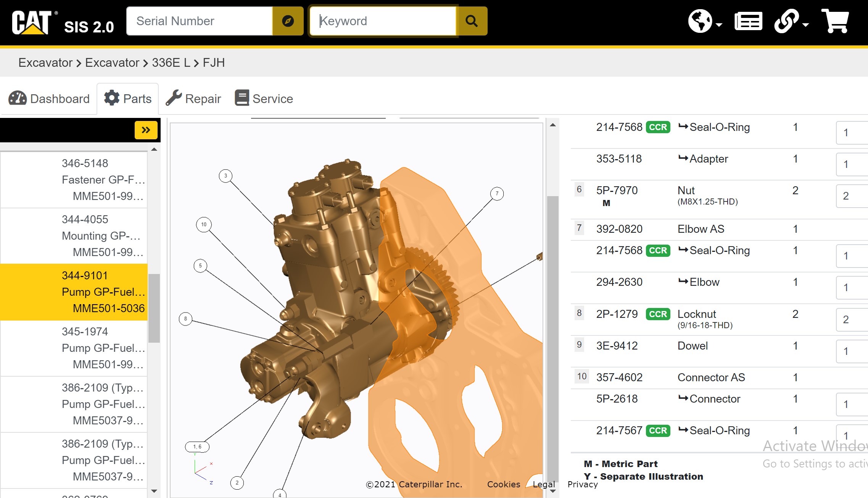The height and width of the screenshot is (498, 868).
Task: Switch to the Repair tab
Action: [x=193, y=99]
